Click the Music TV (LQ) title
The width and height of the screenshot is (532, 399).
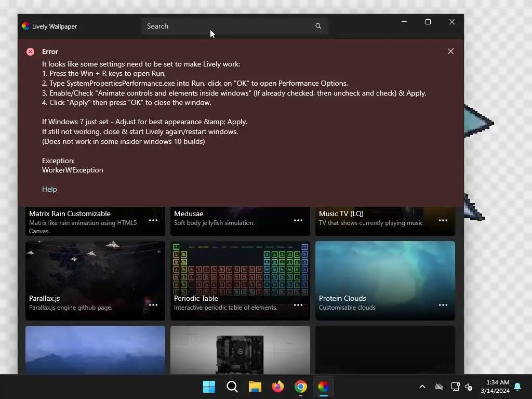pos(341,214)
